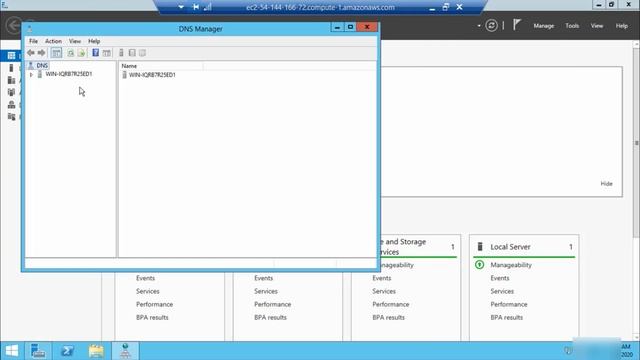Click the Remote Desktop connection bar pin icon
Viewport: 640px width, 360px height.
(x=196, y=7)
